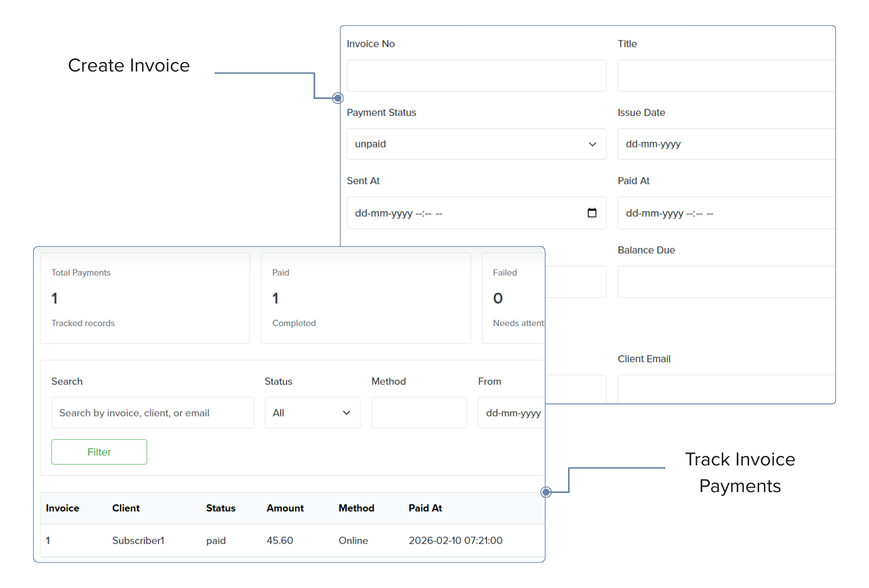This screenshot has height=588, width=869.
Task: Click the Total Payments summary card
Action: pyautogui.click(x=145, y=298)
